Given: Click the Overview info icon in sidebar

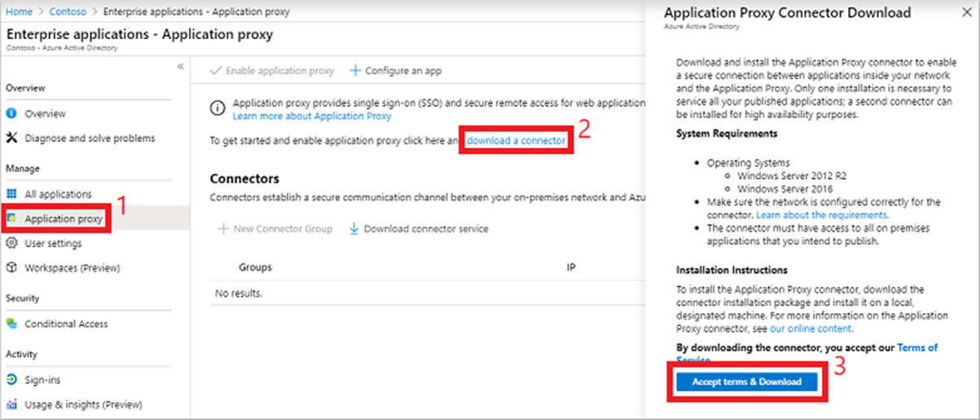Looking at the screenshot, I should click(11, 113).
